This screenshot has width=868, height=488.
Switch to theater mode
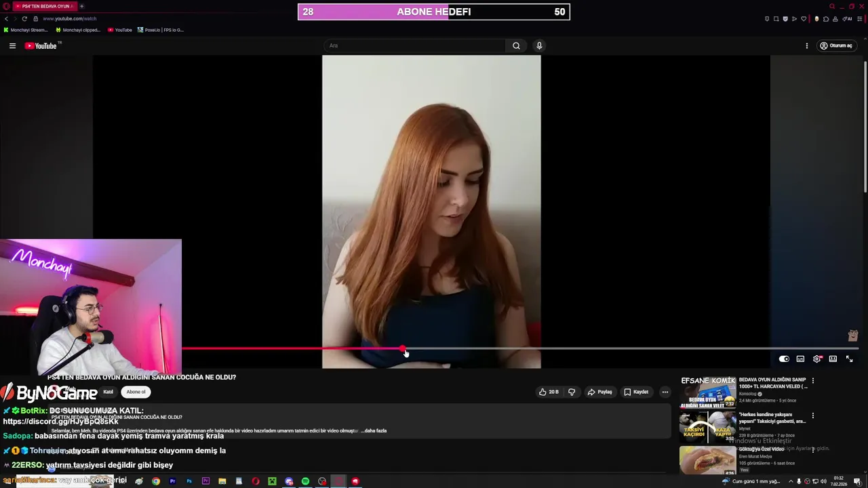(x=833, y=359)
